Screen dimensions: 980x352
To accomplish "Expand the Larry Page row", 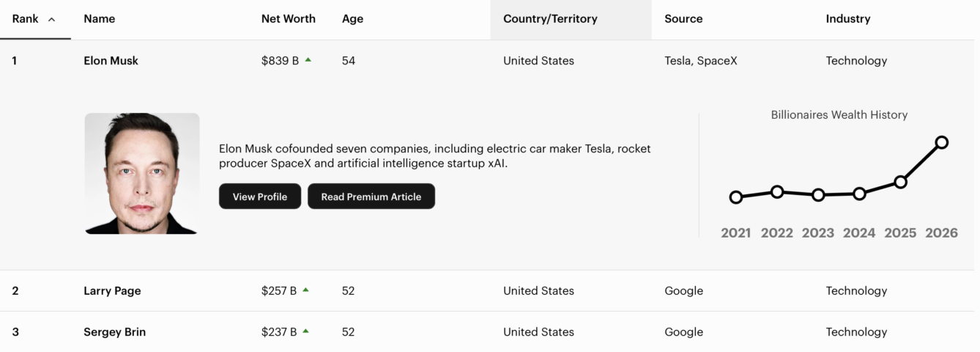I will pos(112,290).
